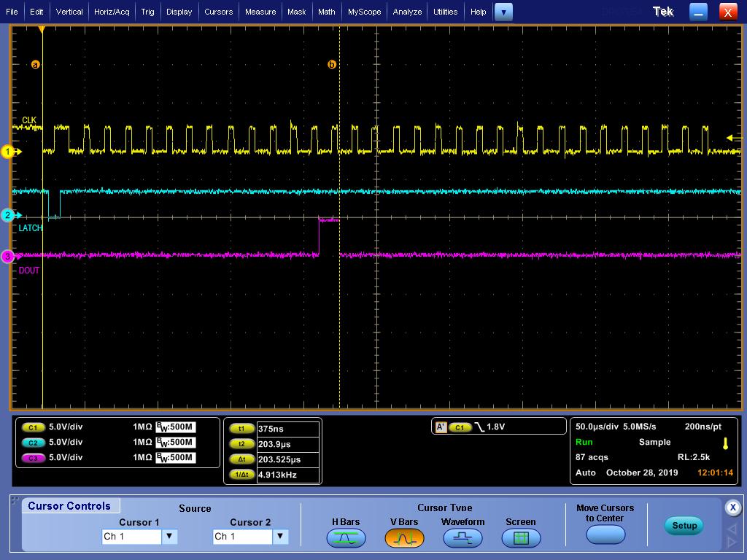Screen dimensions: 747x560
Task: Choose the Waveform cursor type
Action: (462, 538)
